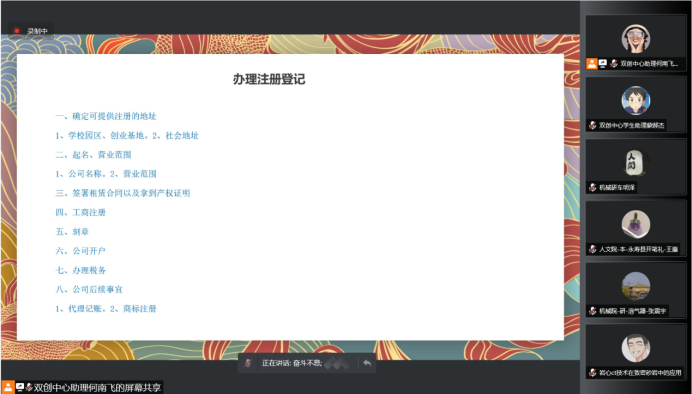Select the 人间 lantern avatar tile
Screen dimensions: 692x394
coord(636,162)
